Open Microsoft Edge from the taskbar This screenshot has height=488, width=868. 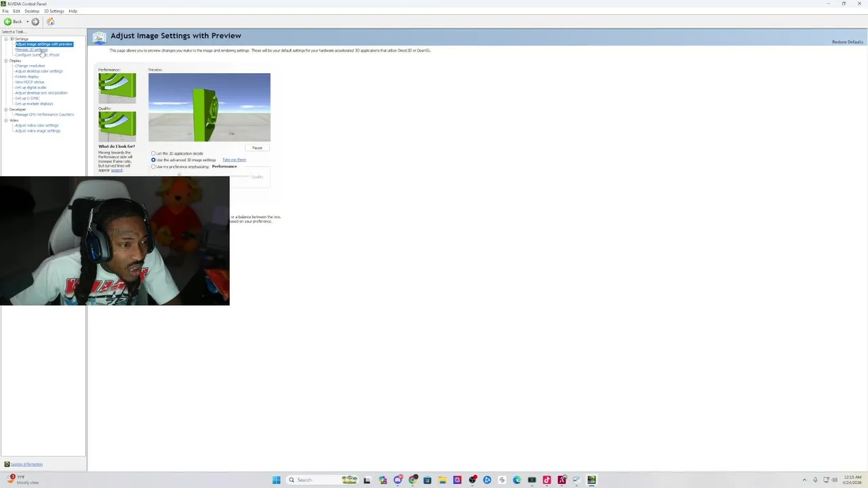point(517,480)
